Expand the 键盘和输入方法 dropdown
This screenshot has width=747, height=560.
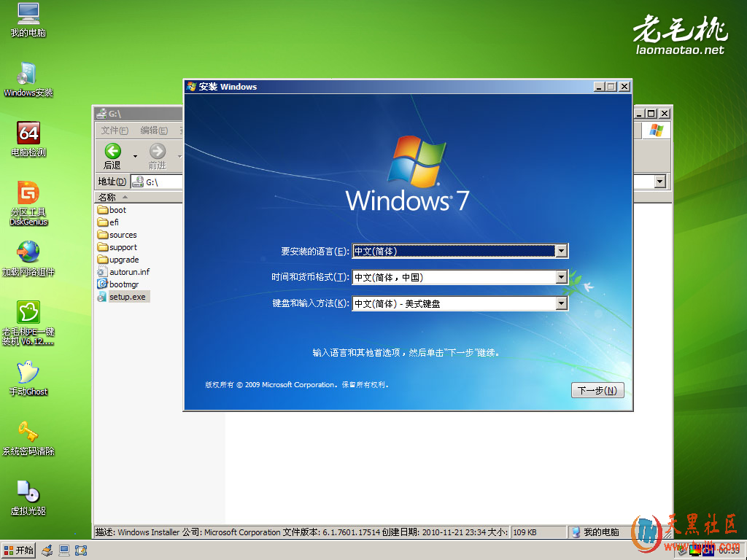tap(561, 303)
